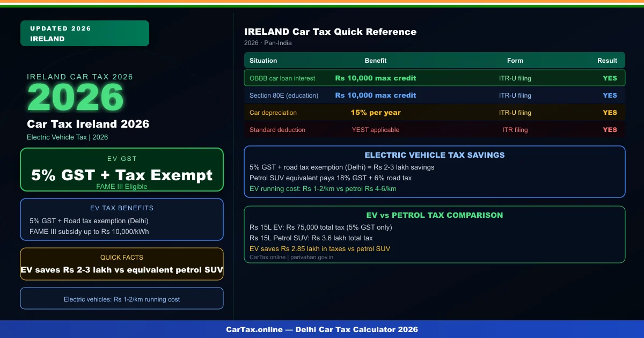Click the CarTax.online Delhi Calculator footer banner
This screenshot has height=338, width=644.
[x=322, y=329]
